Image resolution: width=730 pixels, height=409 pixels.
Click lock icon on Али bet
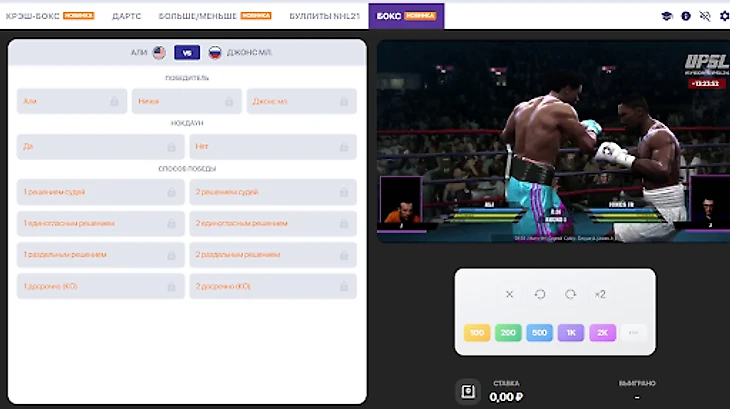(114, 101)
